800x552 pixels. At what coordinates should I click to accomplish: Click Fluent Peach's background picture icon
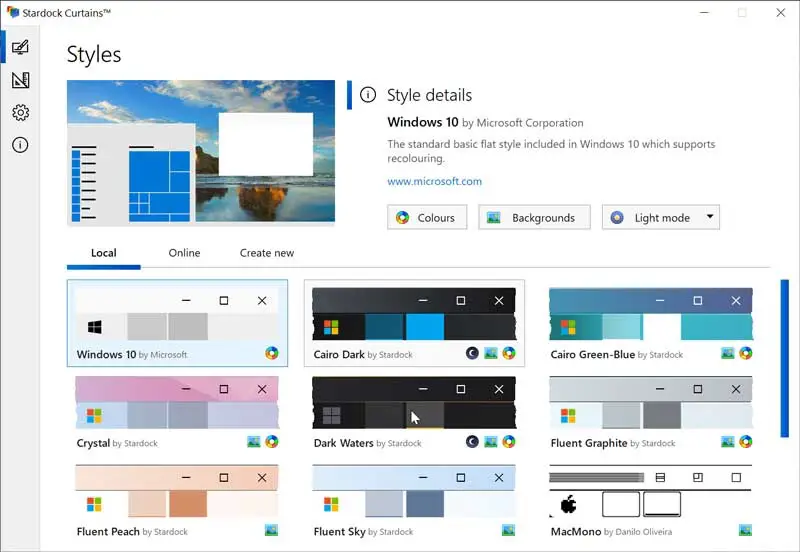tap(271, 531)
